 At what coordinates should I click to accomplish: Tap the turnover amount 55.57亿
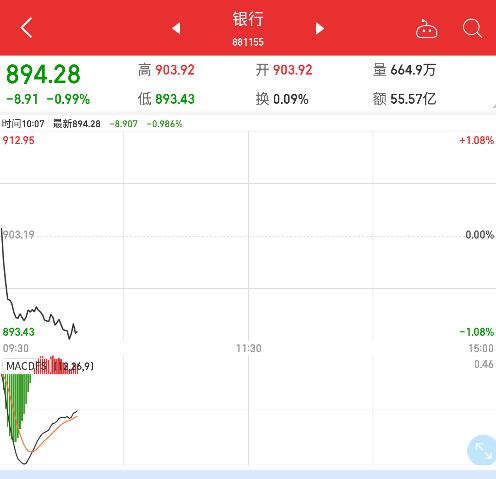tap(413, 99)
